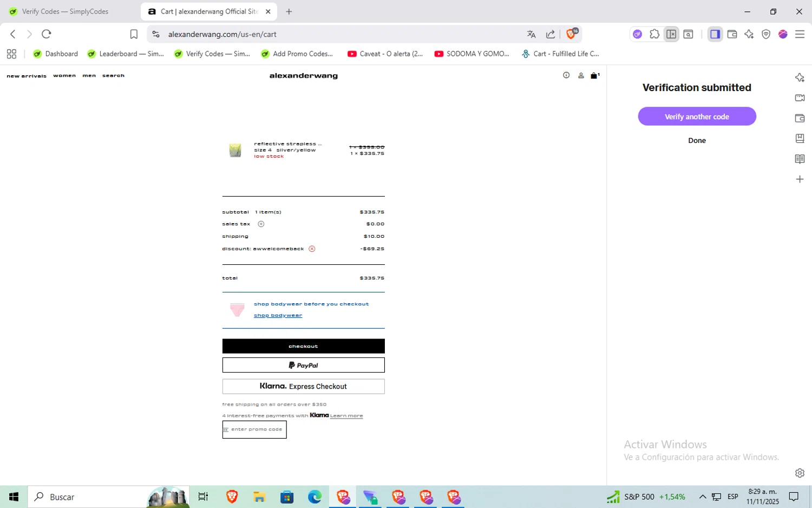
Task: Open Task View in the taskbar
Action: [x=204, y=497]
